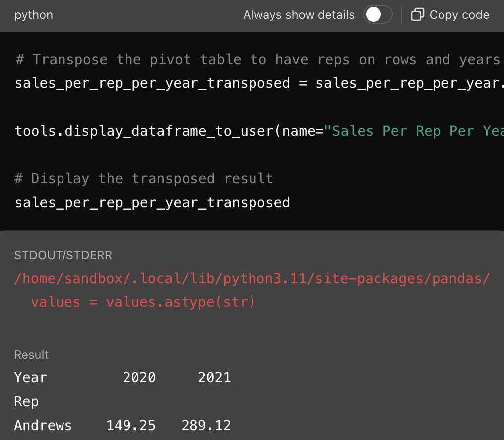Viewport: 504px width, 440px height.
Task: Click the Transpose the pivot table comment
Action: [258, 60]
